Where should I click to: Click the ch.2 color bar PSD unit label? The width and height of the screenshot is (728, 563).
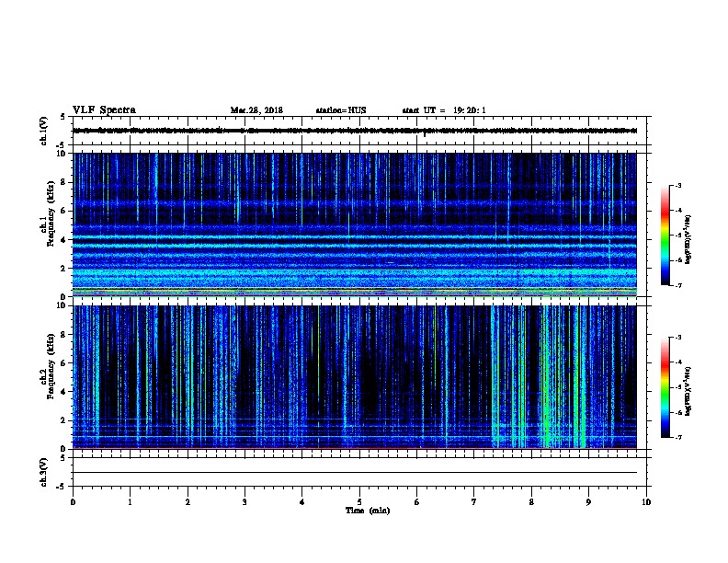(688, 391)
